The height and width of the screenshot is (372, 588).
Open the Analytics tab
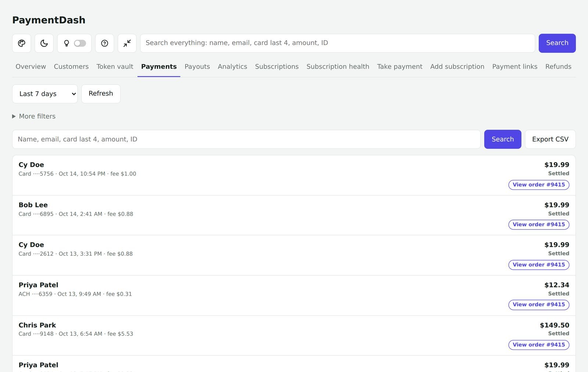(233, 67)
